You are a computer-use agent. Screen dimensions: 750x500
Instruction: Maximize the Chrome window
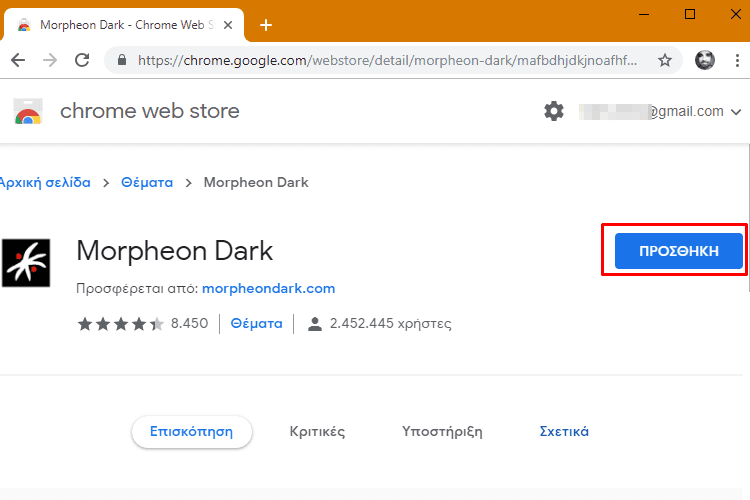[x=690, y=14]
